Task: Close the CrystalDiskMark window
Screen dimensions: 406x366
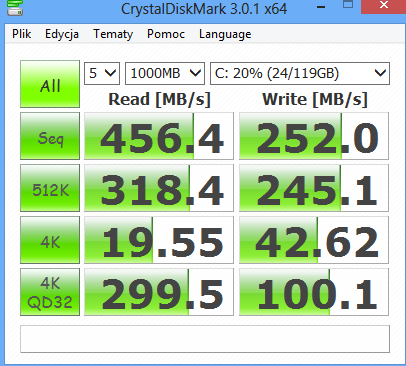Action: pyautogui.click(x=384, y=6)
